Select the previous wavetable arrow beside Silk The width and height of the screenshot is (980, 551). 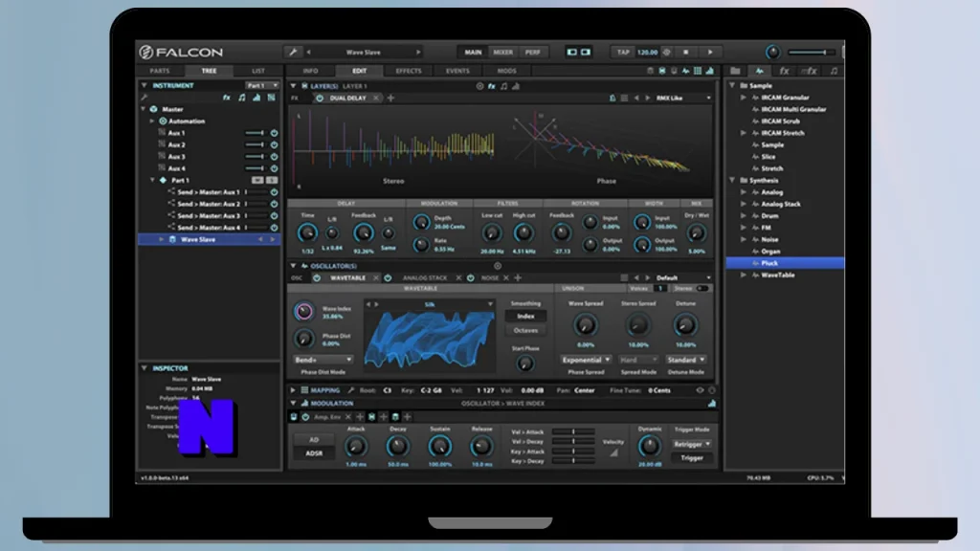pos(368,304)
